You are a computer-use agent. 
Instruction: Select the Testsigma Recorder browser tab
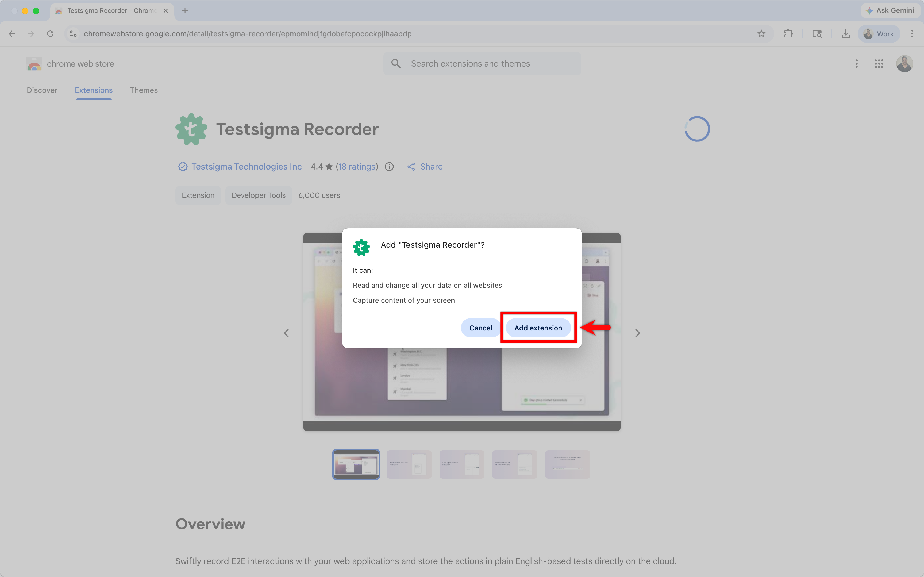[112, 11]
